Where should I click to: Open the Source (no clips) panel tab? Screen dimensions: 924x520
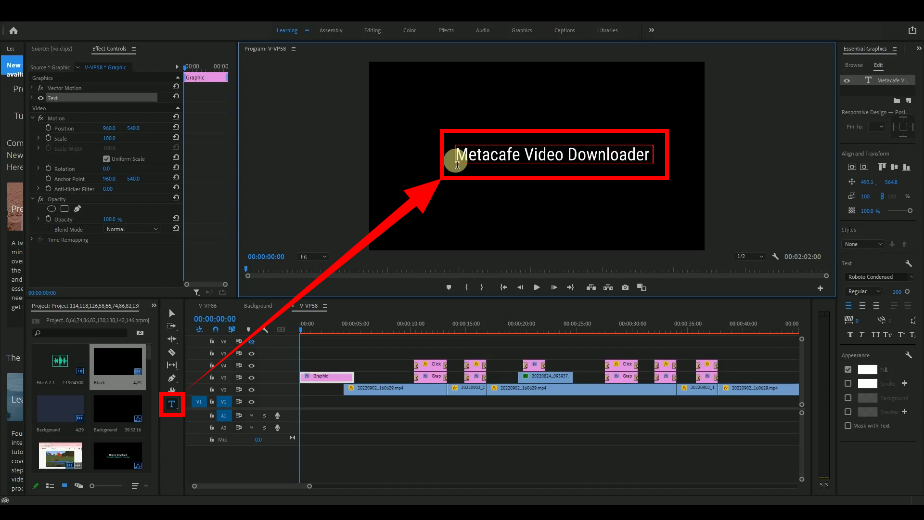pos(52,49)
